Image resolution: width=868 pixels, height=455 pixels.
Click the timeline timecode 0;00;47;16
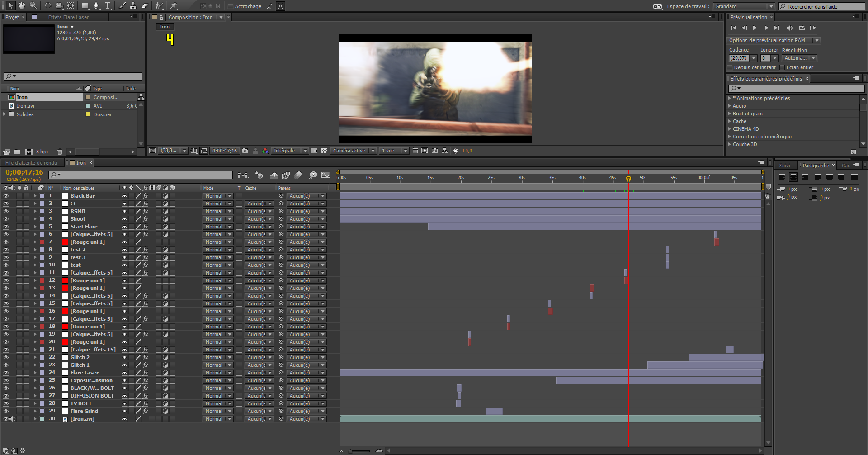(x=24, y=172)
